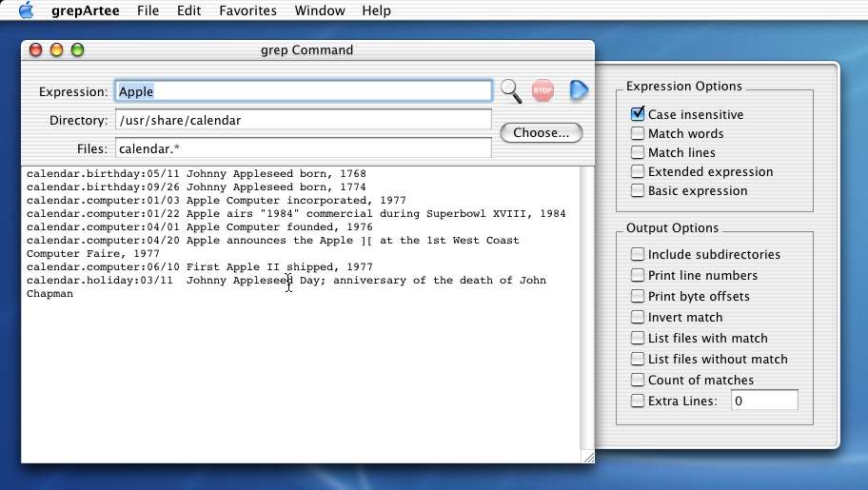Click the Files pattern input field
Image resolution: width=868 pixels, height=490 pixels.
point(303,149)
